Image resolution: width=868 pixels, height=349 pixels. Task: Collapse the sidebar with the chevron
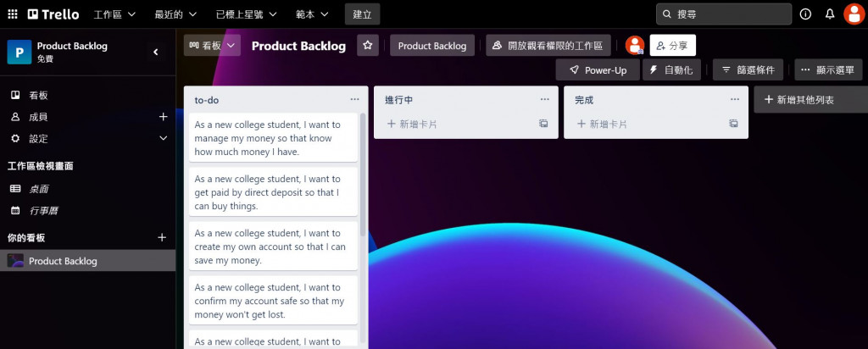tap(156, 52)
